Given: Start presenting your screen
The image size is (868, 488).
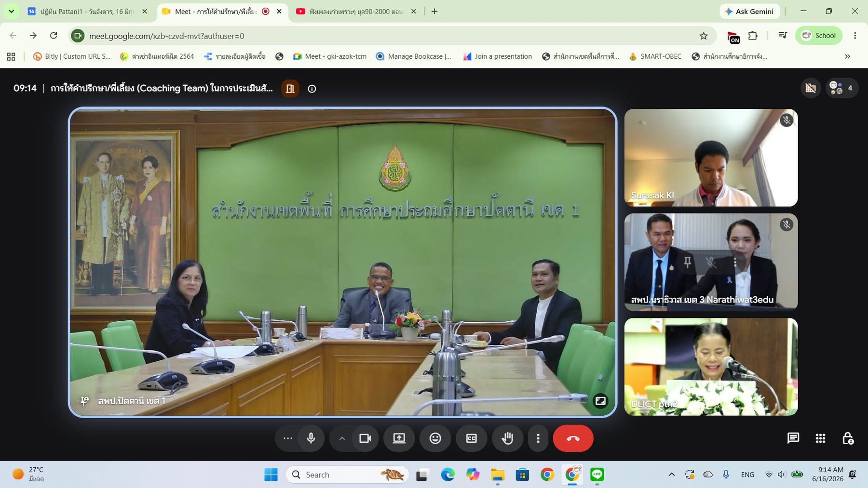Looking at the screenshot, I should (x=399, y=438).
